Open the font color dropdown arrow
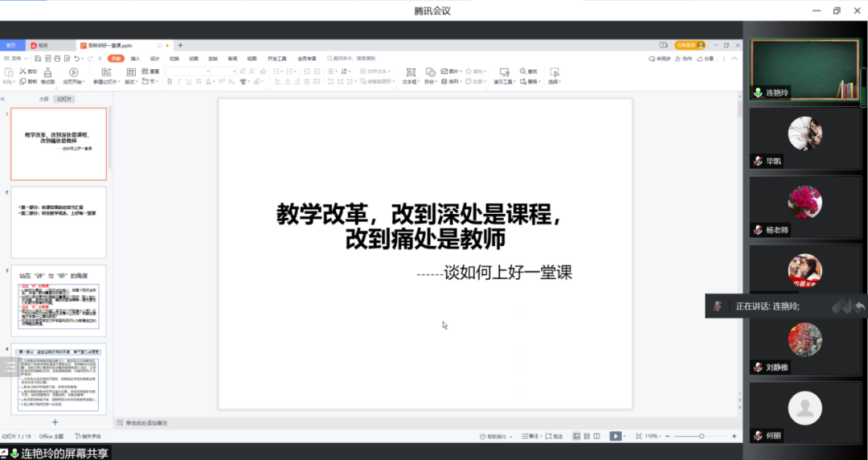868x460 pixels. tap(215, 82)
